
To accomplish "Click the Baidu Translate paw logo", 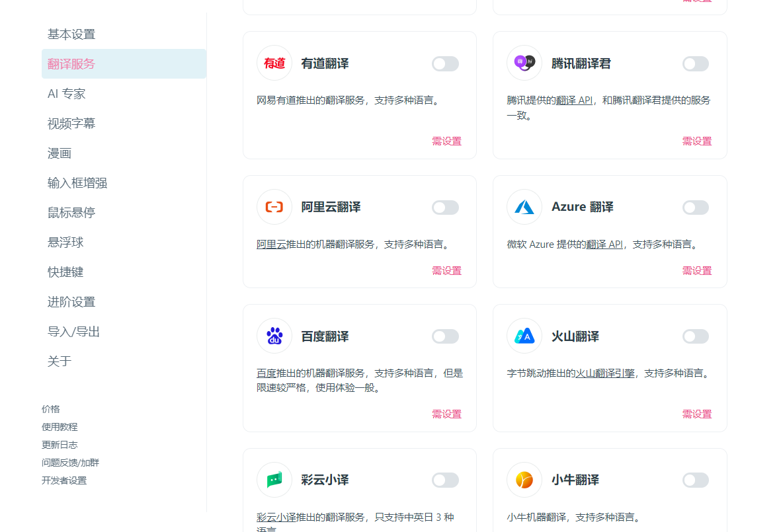I will pos(274,336).
